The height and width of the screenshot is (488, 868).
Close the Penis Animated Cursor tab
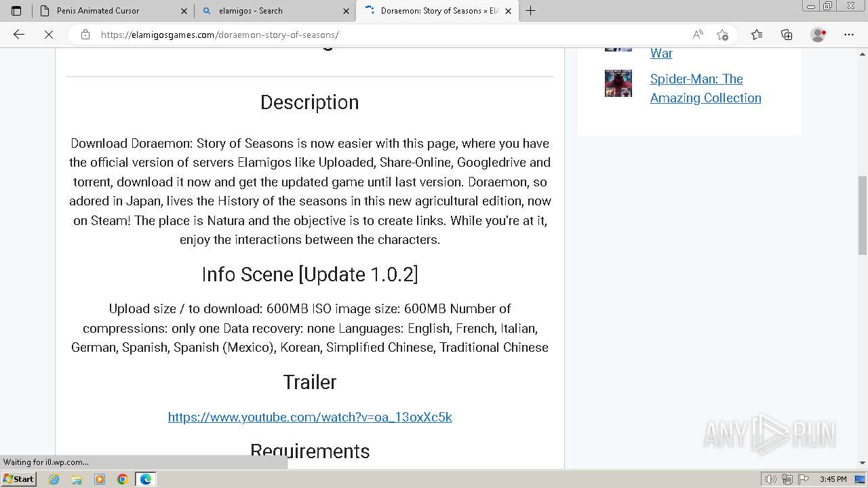click(184, 11)
